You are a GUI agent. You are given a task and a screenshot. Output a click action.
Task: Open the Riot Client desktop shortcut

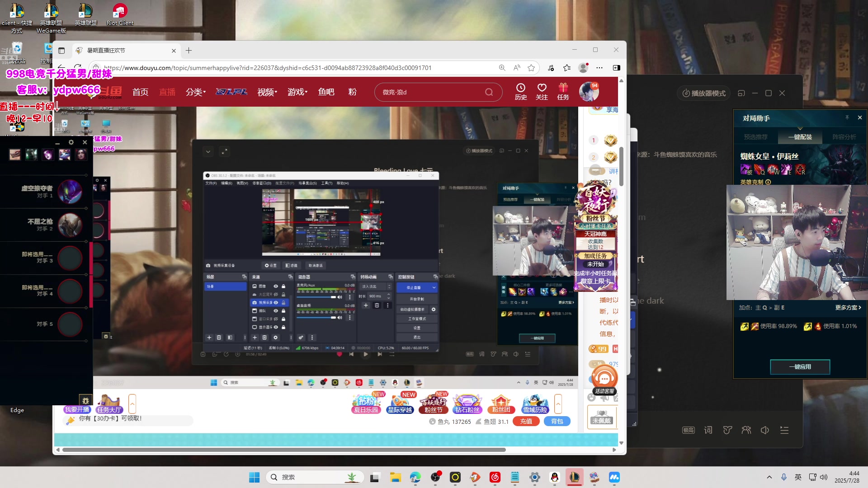click(120, 15)
